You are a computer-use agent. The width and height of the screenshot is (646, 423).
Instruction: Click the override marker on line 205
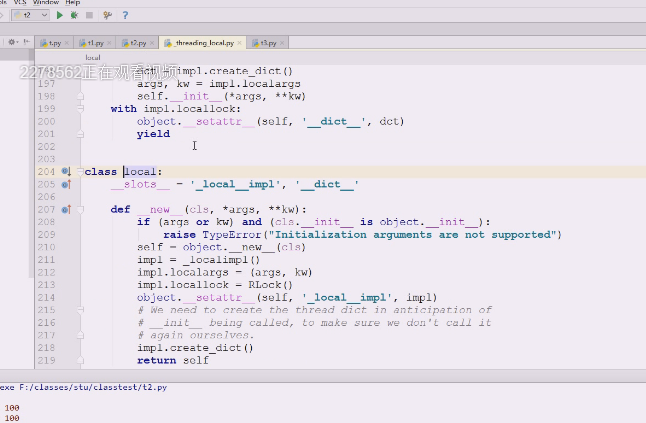[x=66, y=184]
